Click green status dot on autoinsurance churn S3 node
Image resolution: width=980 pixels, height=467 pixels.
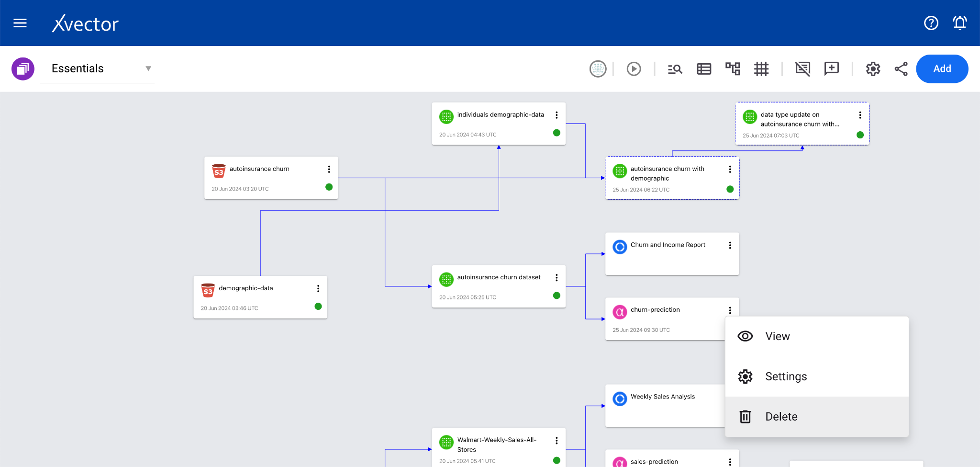pos(329,187)
